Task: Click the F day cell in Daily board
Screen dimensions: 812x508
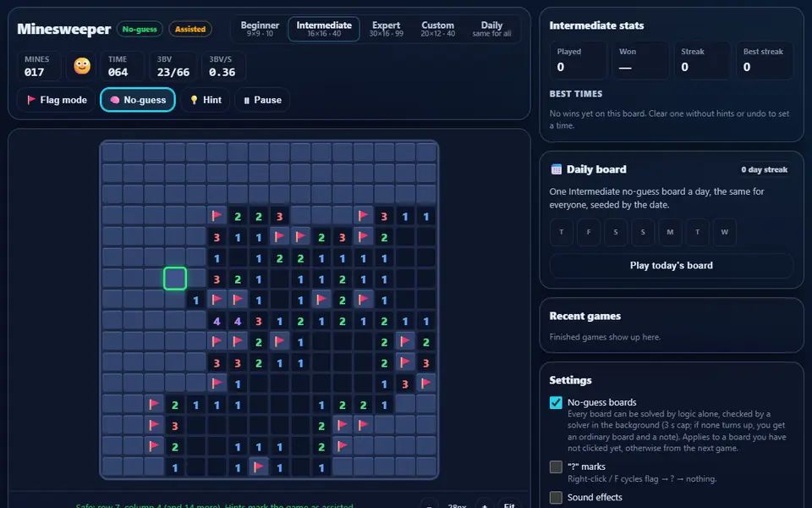Action: tap(589, 232)
